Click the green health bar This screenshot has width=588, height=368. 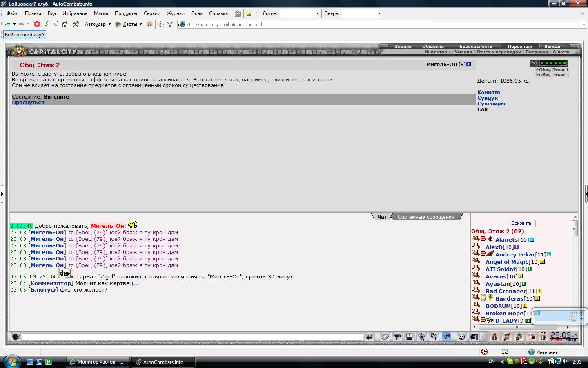coord(553,63)
